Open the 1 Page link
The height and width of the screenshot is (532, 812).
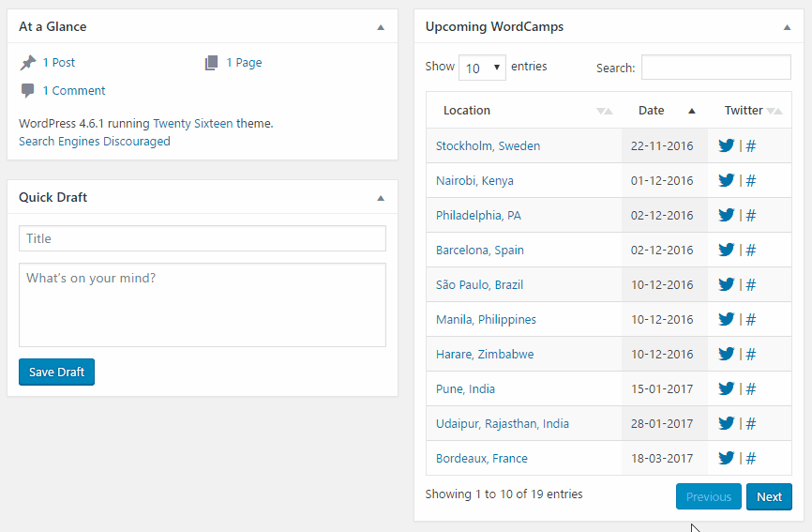tap(244, 63)
